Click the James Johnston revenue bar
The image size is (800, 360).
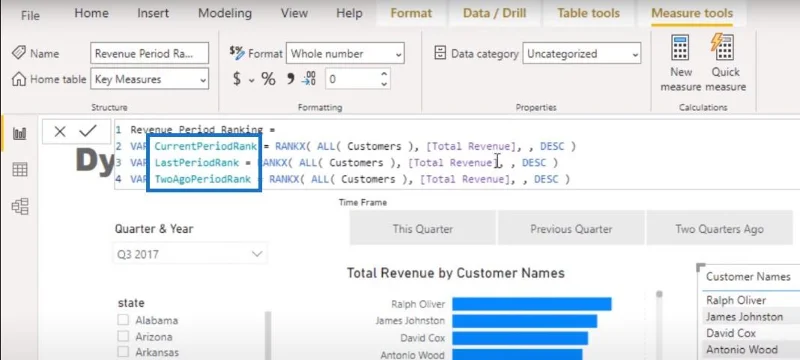[x=524, y=321]
